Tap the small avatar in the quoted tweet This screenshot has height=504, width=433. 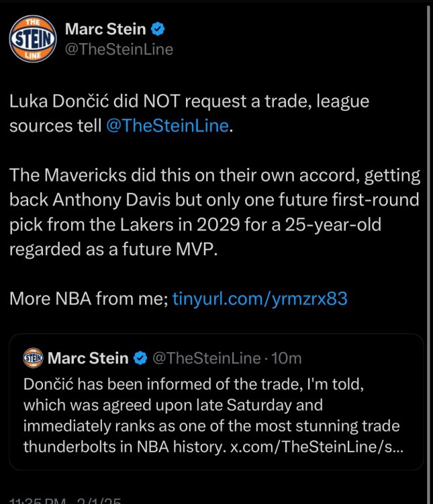click(32, 358)
